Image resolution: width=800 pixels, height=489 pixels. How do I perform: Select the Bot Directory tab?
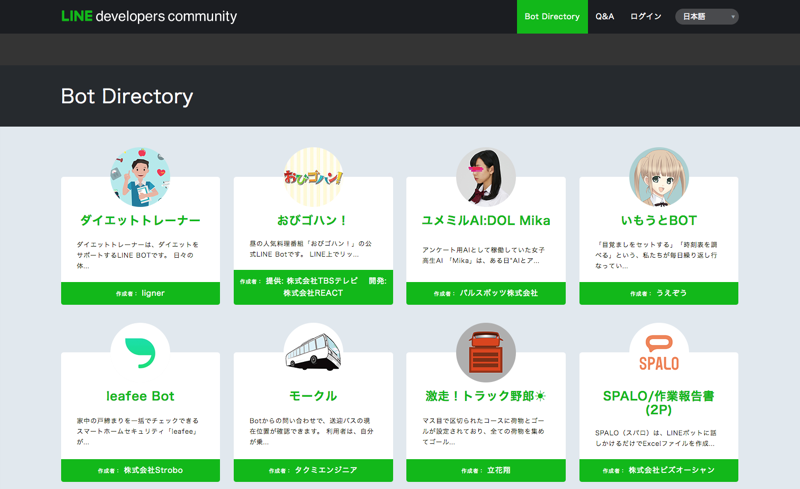[552, 17]
